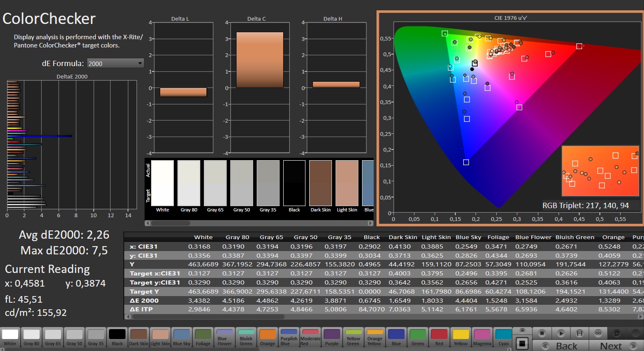The height and width of the screenshot is (351, 644).
Task: Select the Dark Skin swatch in bottom strip
Action: click(138, 337)
